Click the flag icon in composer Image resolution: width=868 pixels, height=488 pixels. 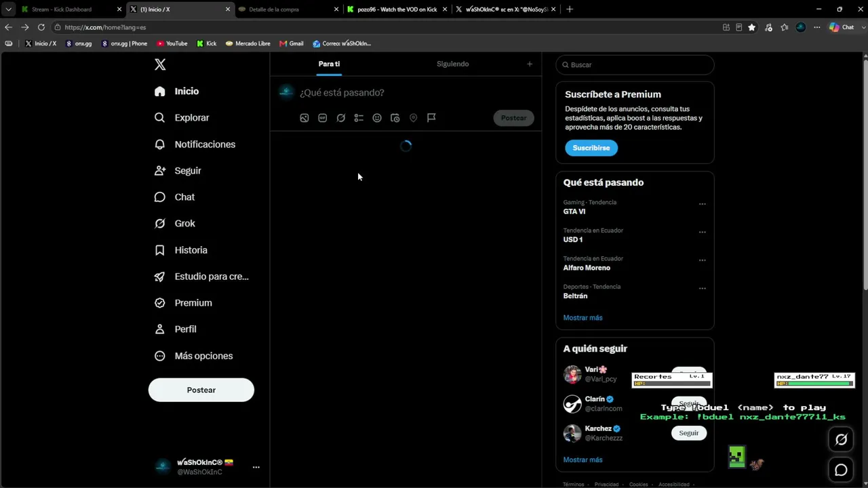click(x=431, y=118)
